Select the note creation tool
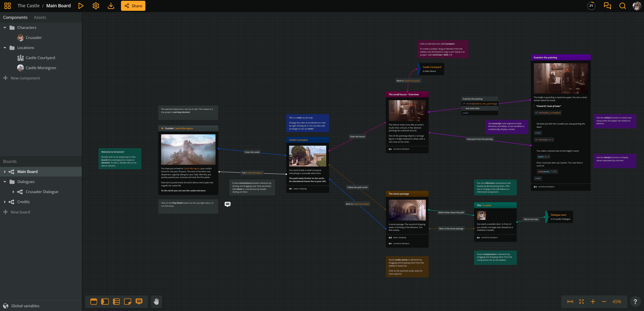The width and height of the screenshot is (644, 311). tap(128, 301)
